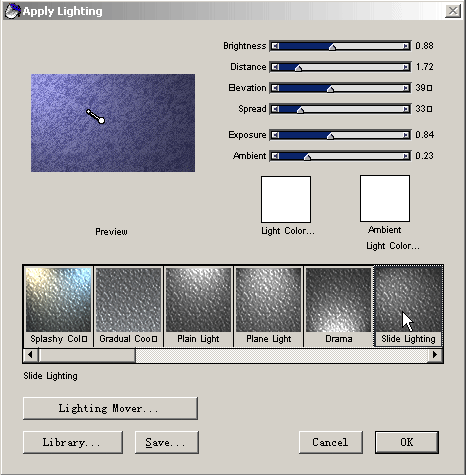Click the Elevation slider left arrow

pyautogui.click(x=275, y=88)
